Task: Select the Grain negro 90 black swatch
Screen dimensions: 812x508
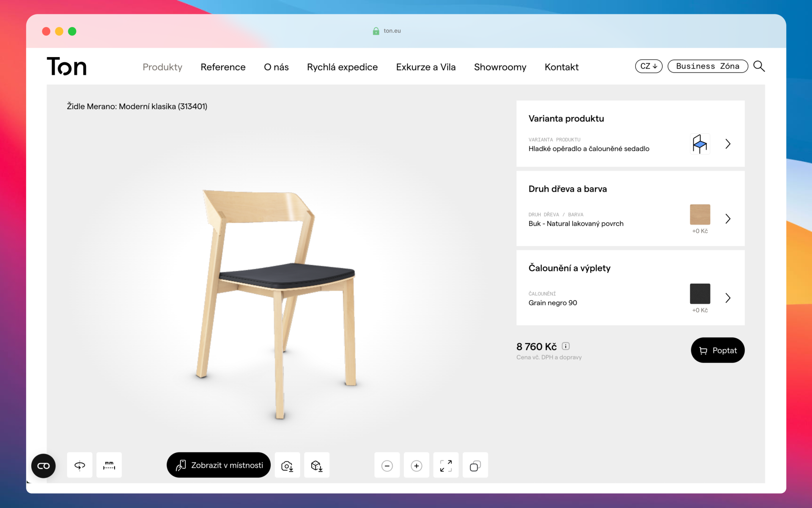Action: (x=700, y=294)
